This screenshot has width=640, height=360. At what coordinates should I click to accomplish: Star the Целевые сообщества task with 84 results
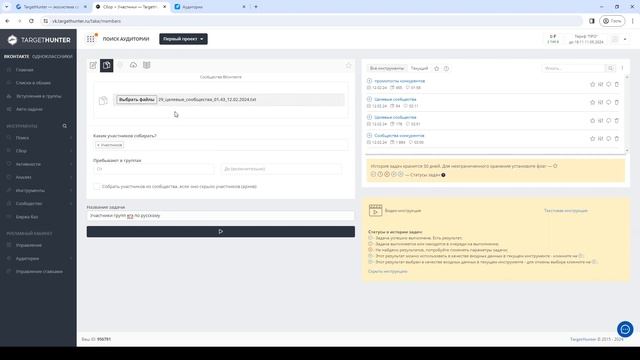593,102
